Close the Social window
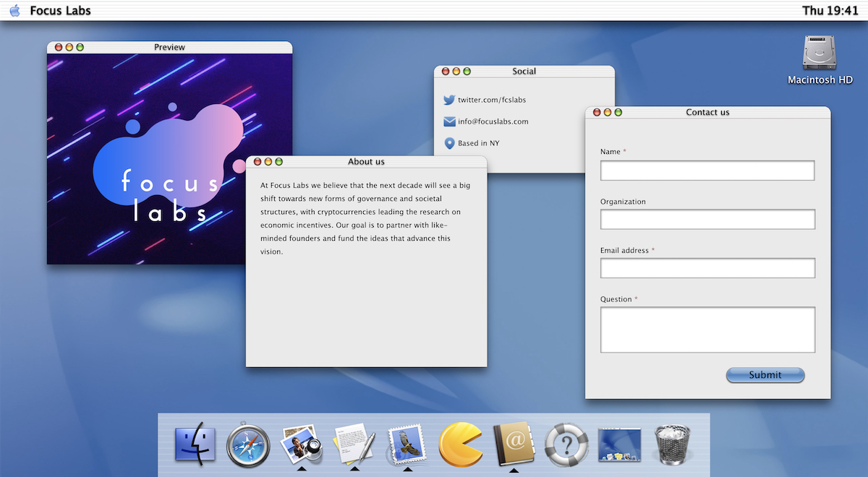The width and height of the screenshot is (868, 477). click(x=446, y=72)
